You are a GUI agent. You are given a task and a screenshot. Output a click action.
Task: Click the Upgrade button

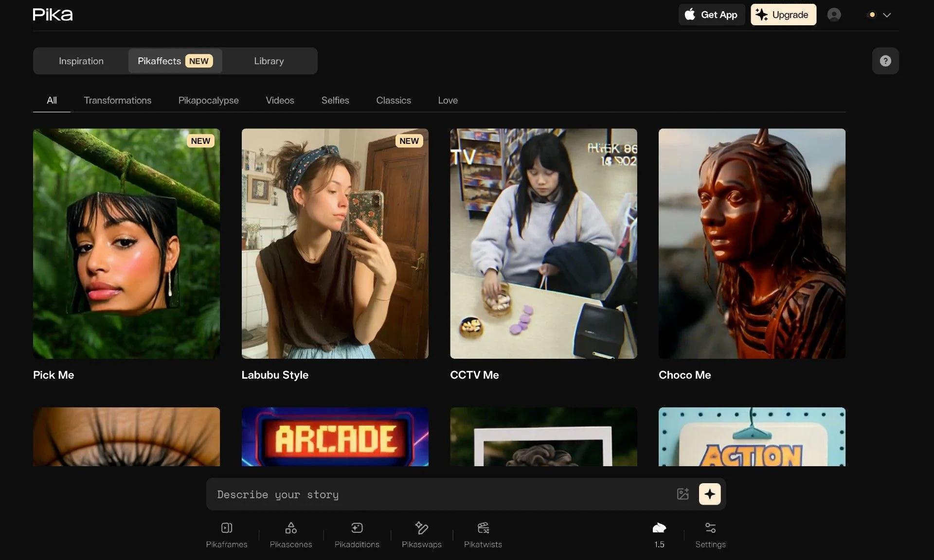783,15
